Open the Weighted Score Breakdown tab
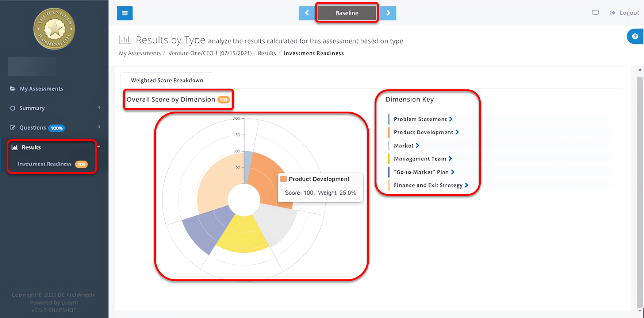Viewport: 644px width, 318px height. pyautogui.click(x=167, y=80)
